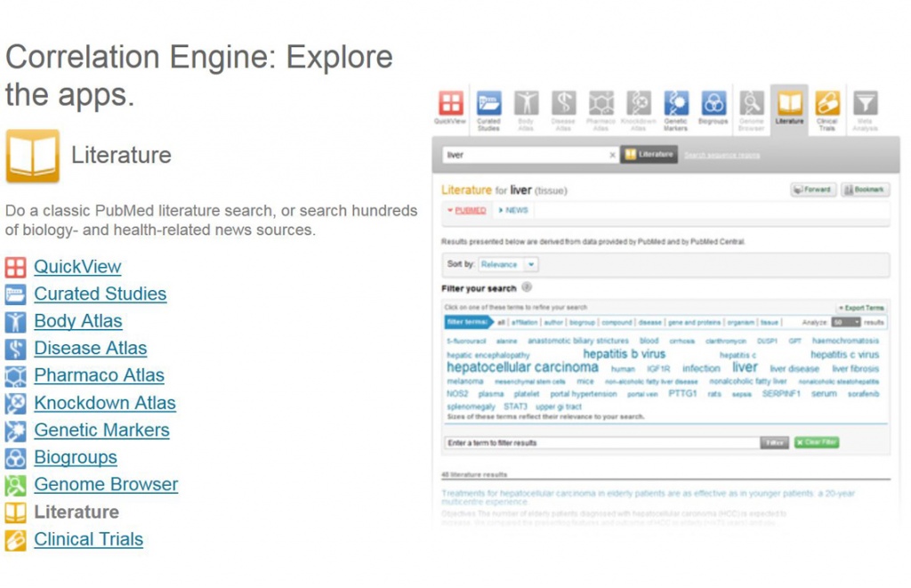Click Genome Browser icon in left app list
The image size is (911, 588).
(x=15, y=485)
